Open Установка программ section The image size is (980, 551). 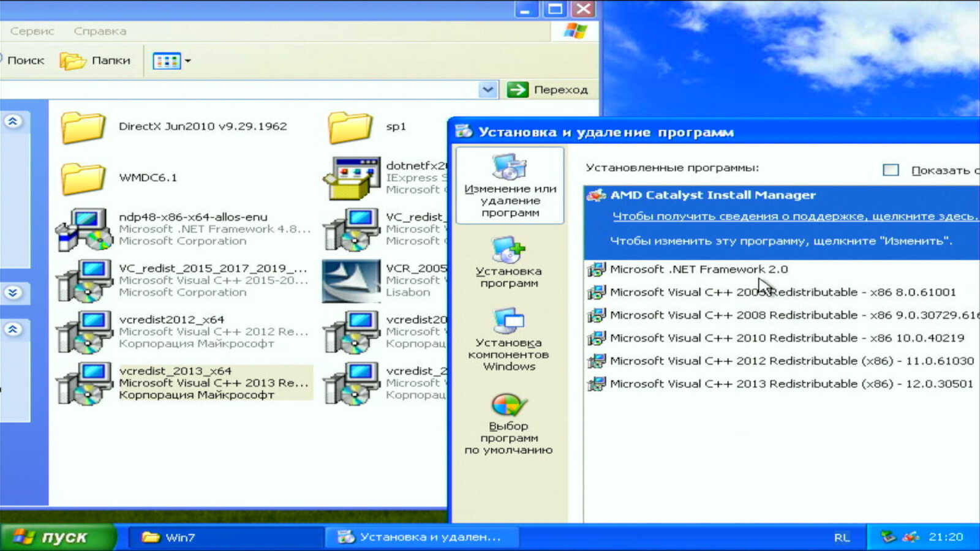click(x=508, y=263)
